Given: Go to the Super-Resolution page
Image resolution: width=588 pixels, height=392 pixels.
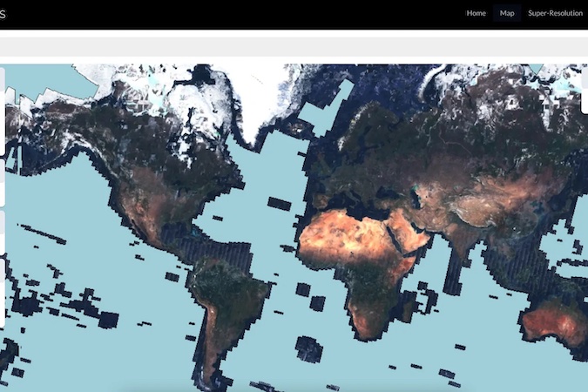Looking at the screenshot, I should click(x=555, y=13).
